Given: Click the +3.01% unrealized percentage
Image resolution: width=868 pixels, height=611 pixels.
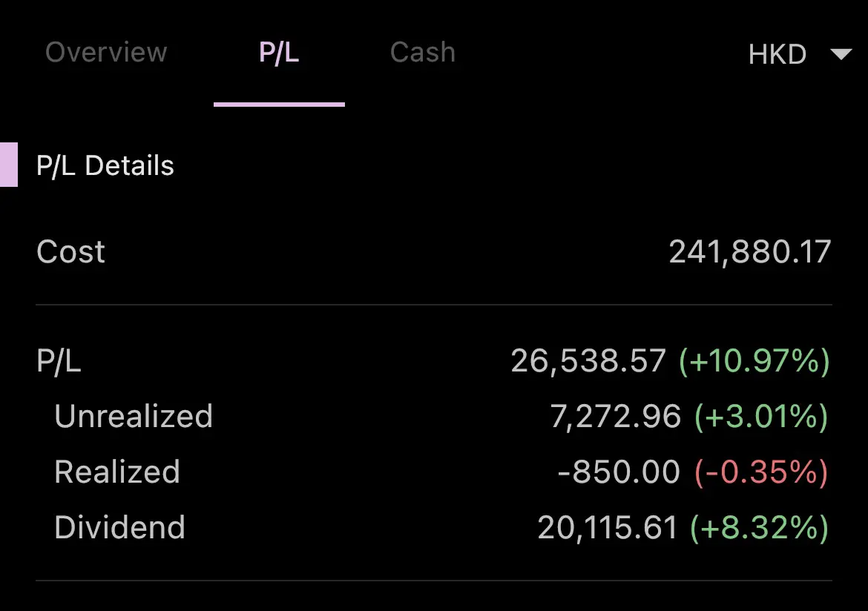Looking at the screenshot, I should click(x=761, y=416).
